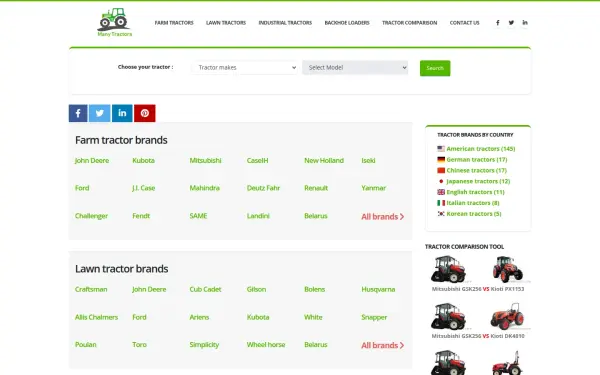Viewport: 600px width, 375px height.
Task: Open American tractors (145) link
Action: coord(481,148)
